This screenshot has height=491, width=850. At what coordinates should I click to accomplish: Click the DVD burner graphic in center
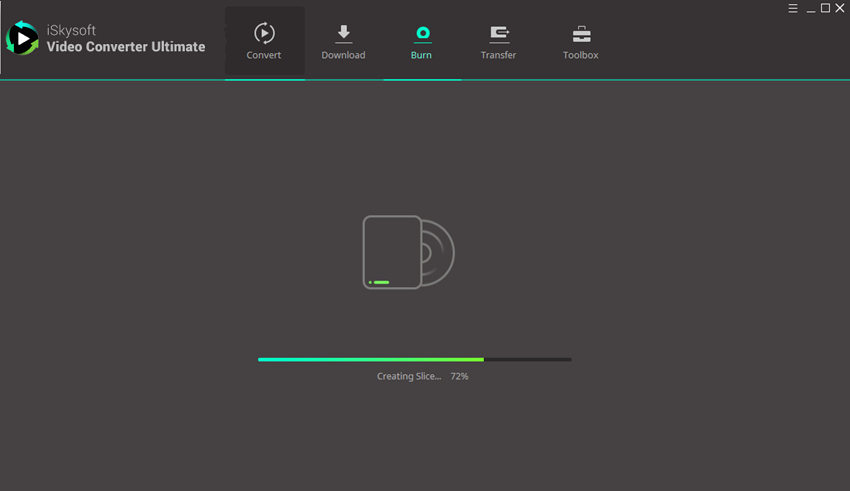tap(408, 252)
